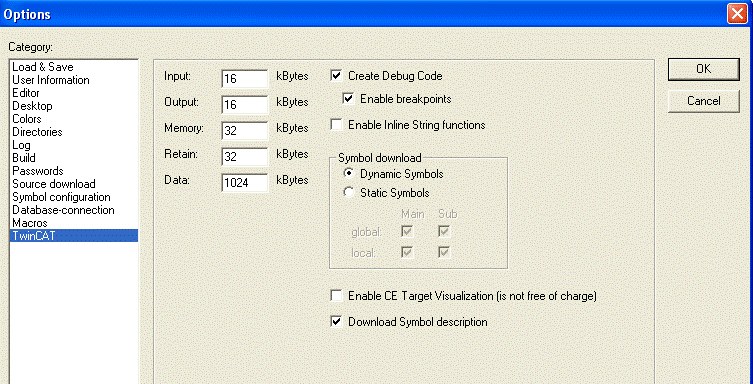
Task: Confirm with the OK button
Action: (x=704, y=69)
